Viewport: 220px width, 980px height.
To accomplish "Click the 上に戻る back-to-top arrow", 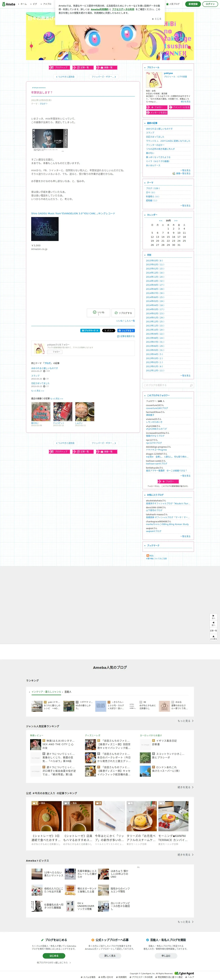I will (213, 637).
